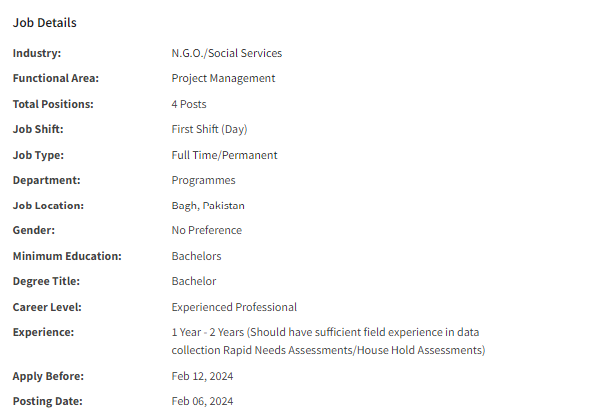Screen dimensions: 591x414
Task: Click the Job Details heading
Action: 44,23
